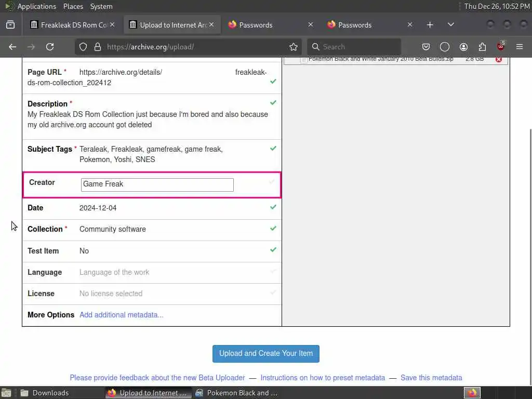Image resolution: width=532 pixels, height=399 pixels.
Task: Switch to the Upload to Internet Archive tab
Action: tap(172, 25)
